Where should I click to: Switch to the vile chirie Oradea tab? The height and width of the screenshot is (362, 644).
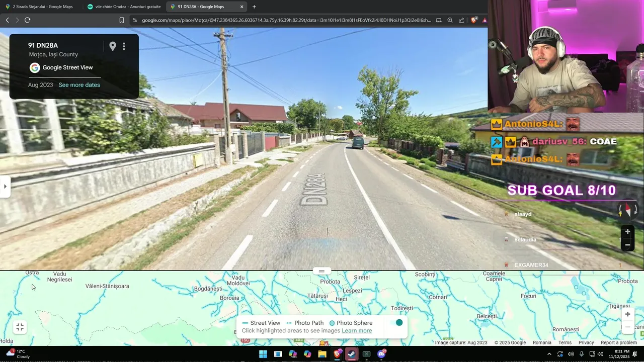(124, 7)
